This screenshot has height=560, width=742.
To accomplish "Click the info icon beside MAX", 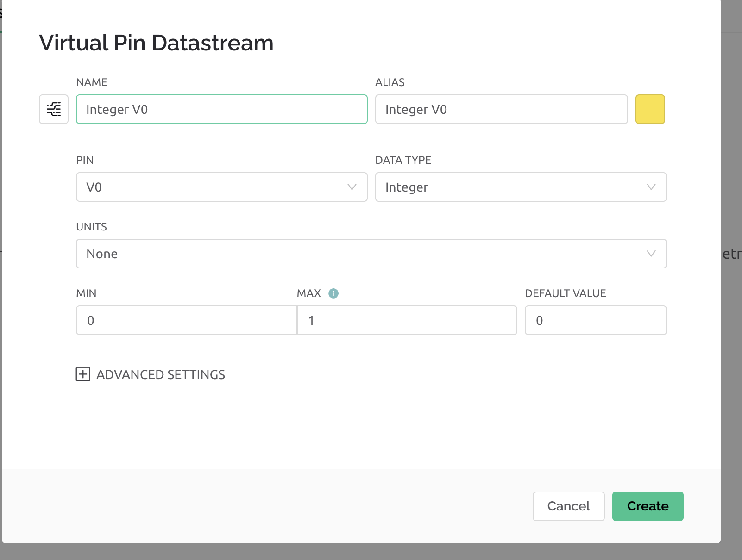I will coord(333,293).
